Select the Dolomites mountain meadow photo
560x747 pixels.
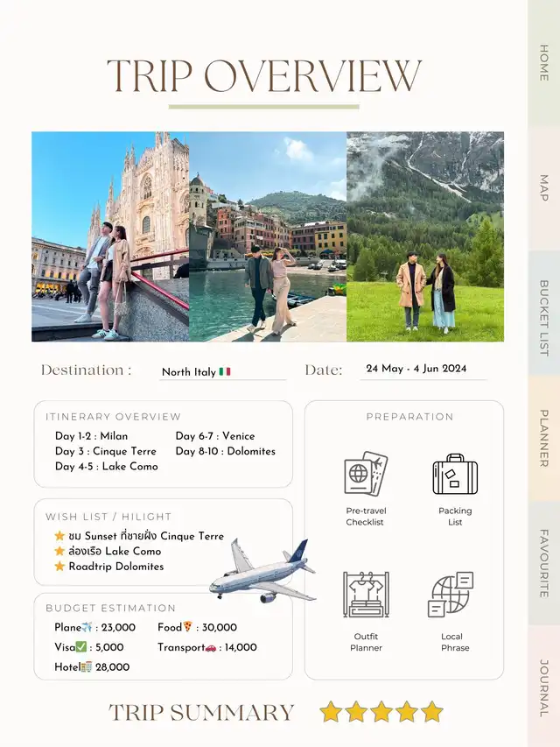point(425,236)
